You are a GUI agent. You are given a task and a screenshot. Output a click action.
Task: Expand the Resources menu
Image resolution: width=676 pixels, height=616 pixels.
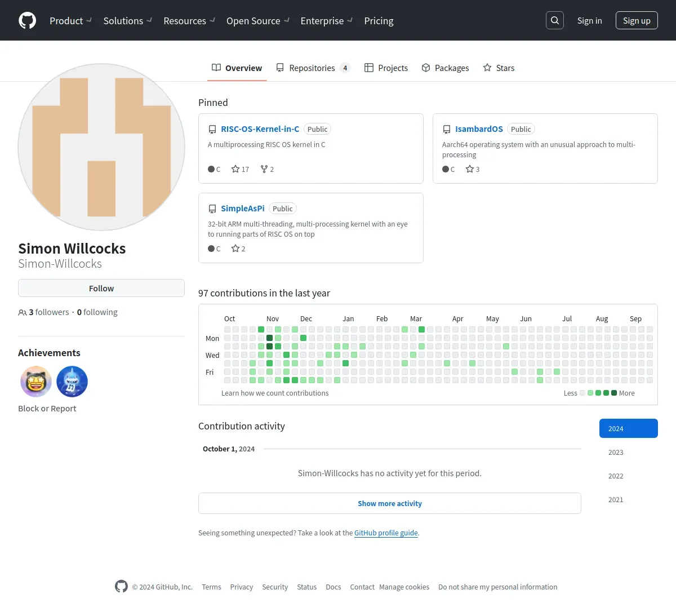pos(189,21)
